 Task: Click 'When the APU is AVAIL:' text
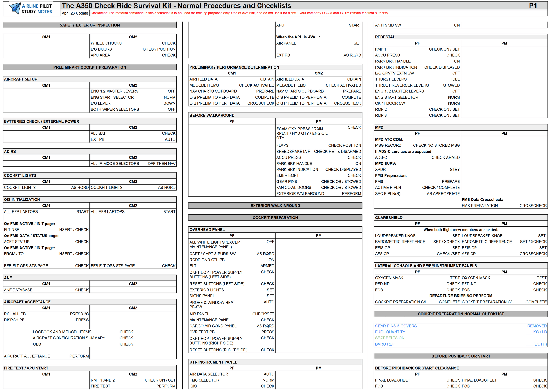[x=298, y=37]
